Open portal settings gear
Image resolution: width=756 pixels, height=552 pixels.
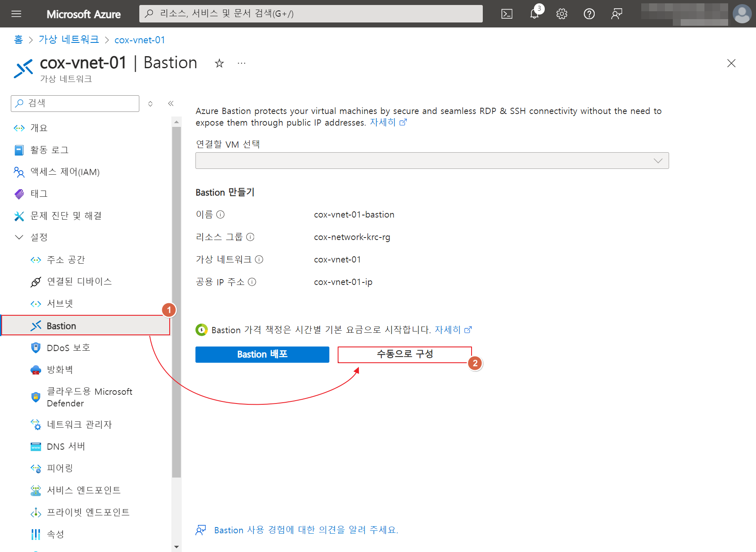[562, 14]
